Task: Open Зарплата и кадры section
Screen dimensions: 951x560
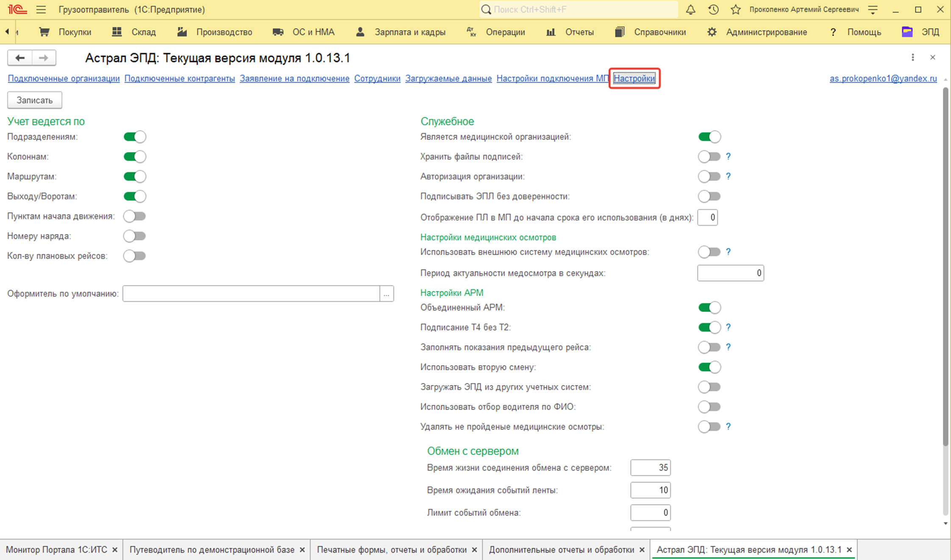Action: pyautogui.click(x=400, y=32)
